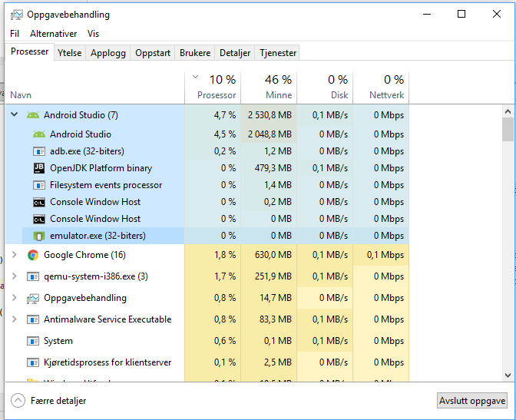
Task: Collapse the Android Studio process group
Action: [14, 115]
